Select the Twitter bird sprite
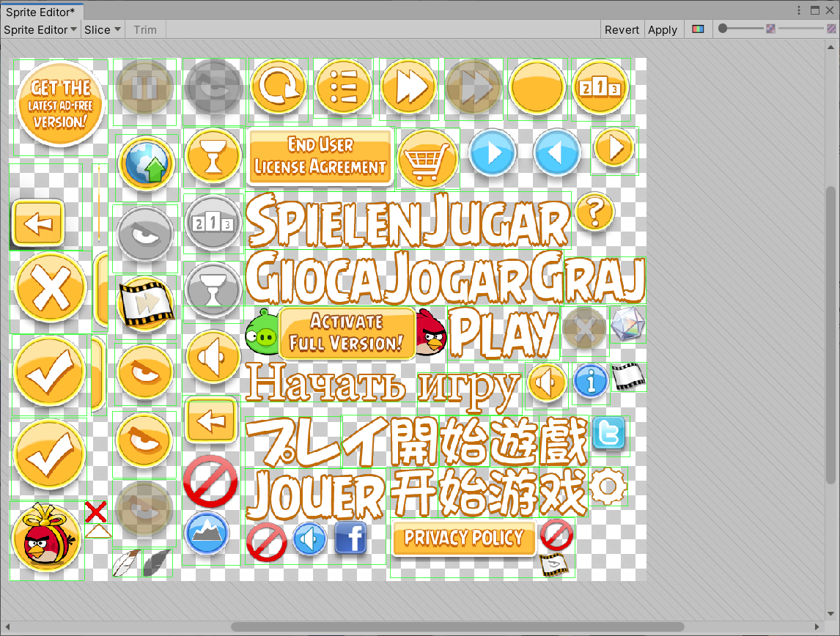Viewport: 840px width, 636px height. tap(610, 432)
